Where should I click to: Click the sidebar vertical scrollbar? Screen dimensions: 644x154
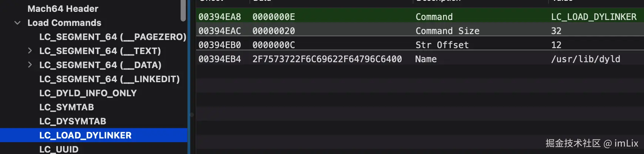click(x=183, y=10)
